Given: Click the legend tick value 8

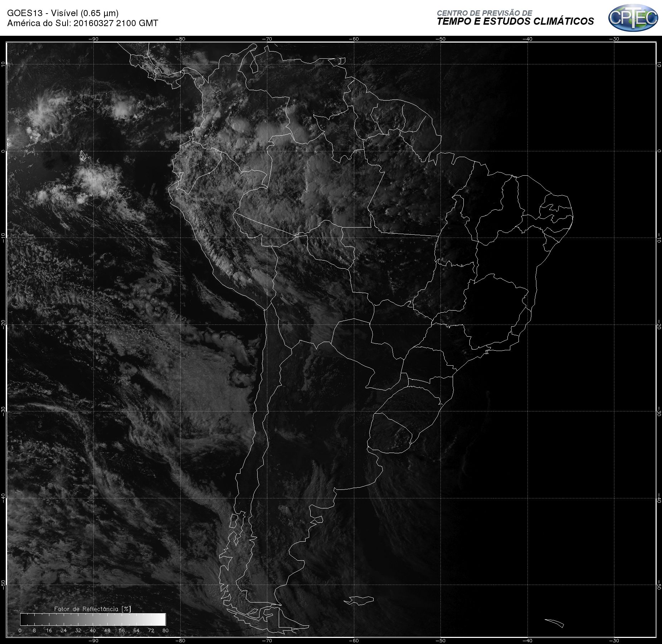Looking at the screenshot, I should point(34,630).
